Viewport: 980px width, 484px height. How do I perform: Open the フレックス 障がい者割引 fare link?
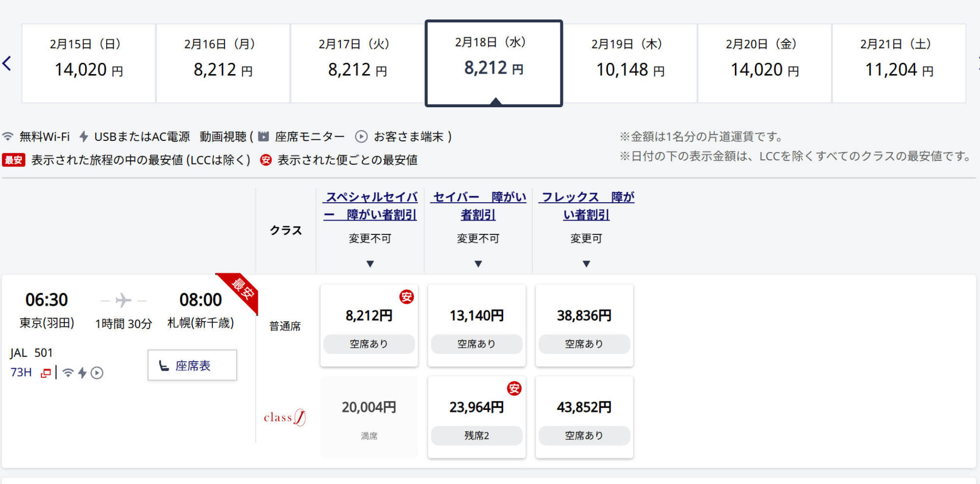(x=586, y=206)
